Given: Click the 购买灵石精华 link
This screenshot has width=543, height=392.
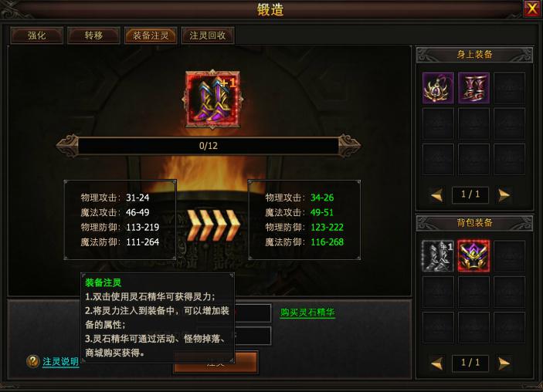Looking at the screenshot, I should click(x=307, y=313).
